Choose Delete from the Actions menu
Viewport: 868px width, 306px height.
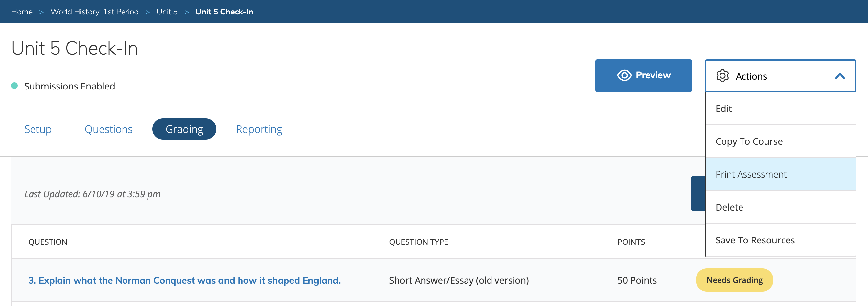pyautogui.click(x=729, y=207)
